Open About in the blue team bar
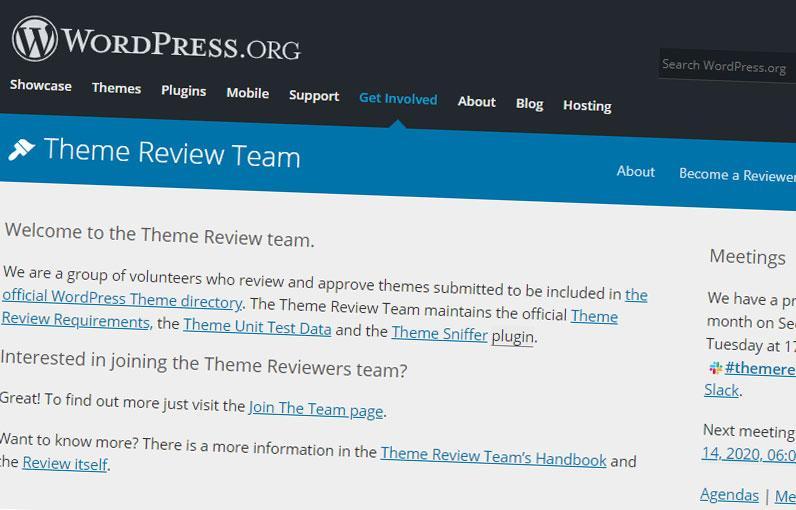The width and height of the screenshot is (796, 510). point(636,172)
